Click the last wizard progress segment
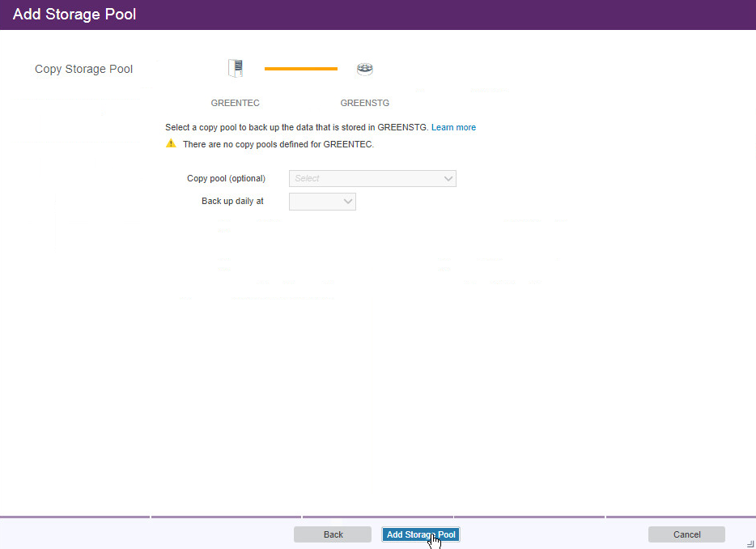 680,517
